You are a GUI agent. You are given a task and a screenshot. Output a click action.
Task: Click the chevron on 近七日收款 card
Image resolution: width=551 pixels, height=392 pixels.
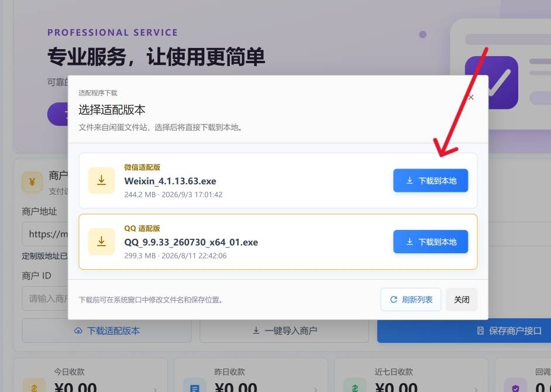pos(476,389)
